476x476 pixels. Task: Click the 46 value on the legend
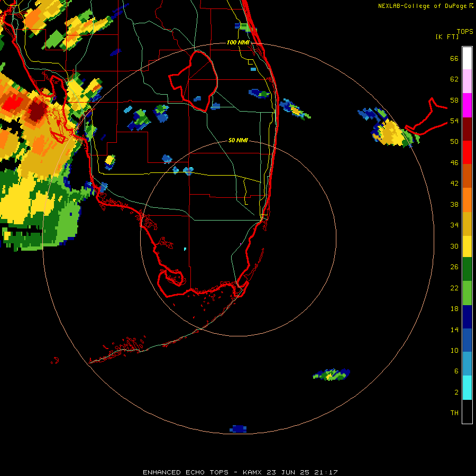pyautogui.click(x=454, y=162)
